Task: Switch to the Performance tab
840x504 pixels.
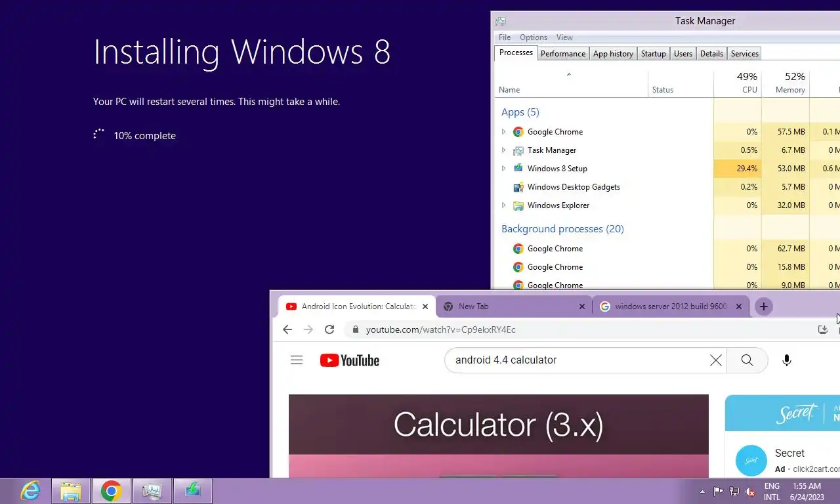Action: [x=563, y=54]
